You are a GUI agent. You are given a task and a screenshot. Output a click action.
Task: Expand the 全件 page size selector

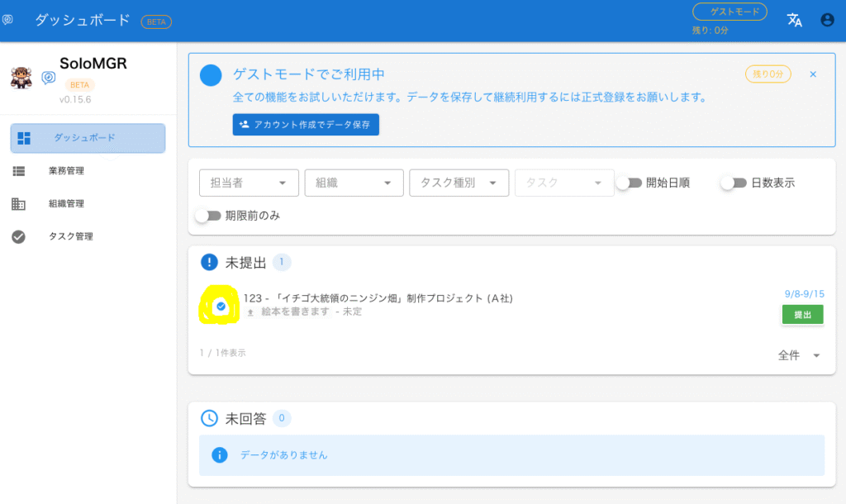coord(799,355)
